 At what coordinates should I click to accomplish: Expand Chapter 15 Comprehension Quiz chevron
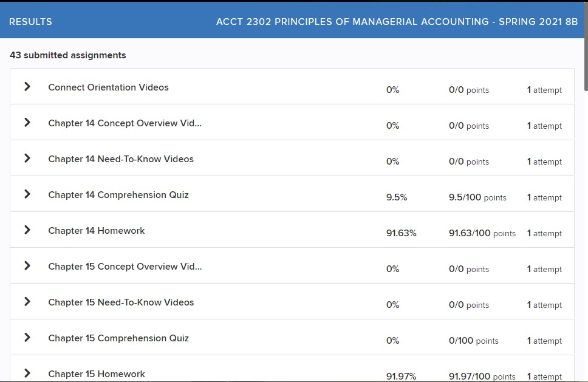tap(27, 338)
